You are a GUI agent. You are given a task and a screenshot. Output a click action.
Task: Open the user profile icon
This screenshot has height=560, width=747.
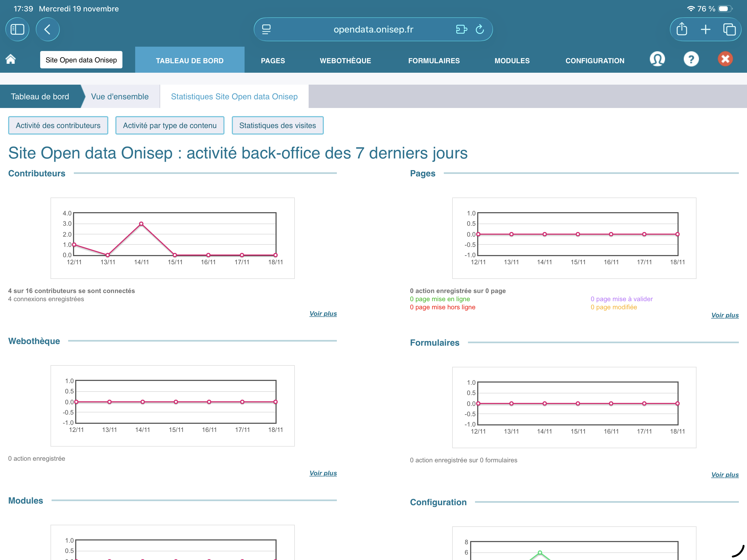click(657, 59)
